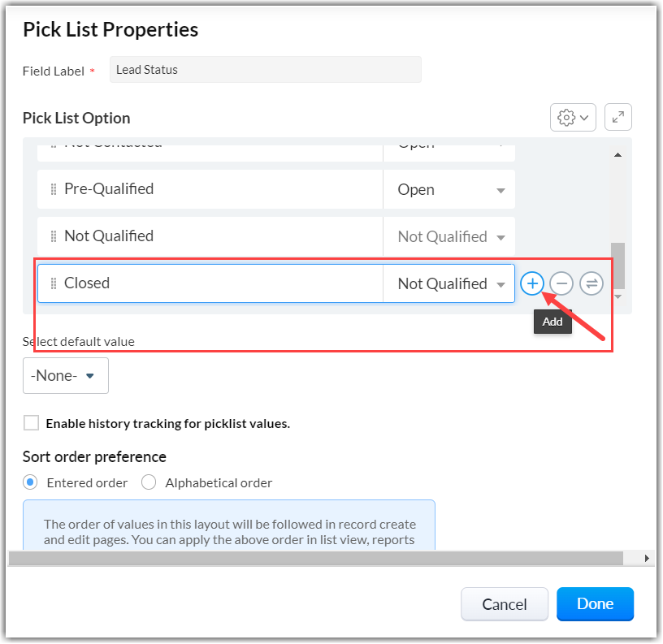The height and width of the screenshot is (644, 663).
Task: Expand the pick list editor to full view
Action: 618,117
